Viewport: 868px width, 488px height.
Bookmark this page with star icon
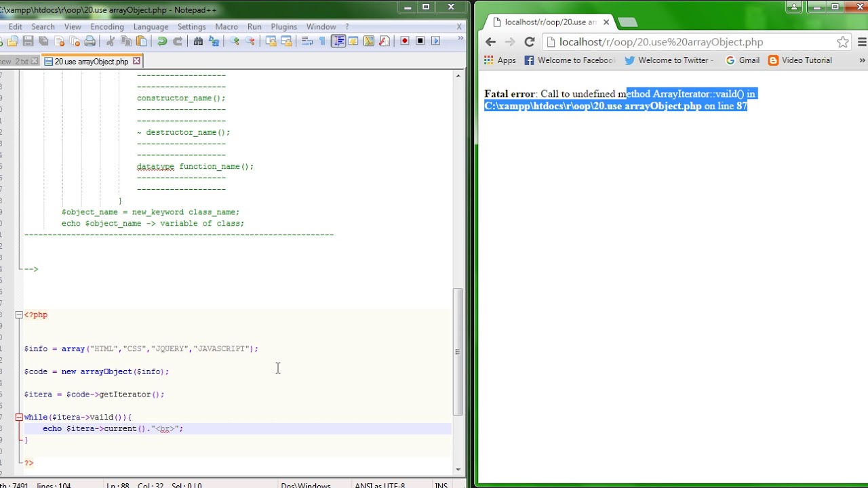(842, 42)
